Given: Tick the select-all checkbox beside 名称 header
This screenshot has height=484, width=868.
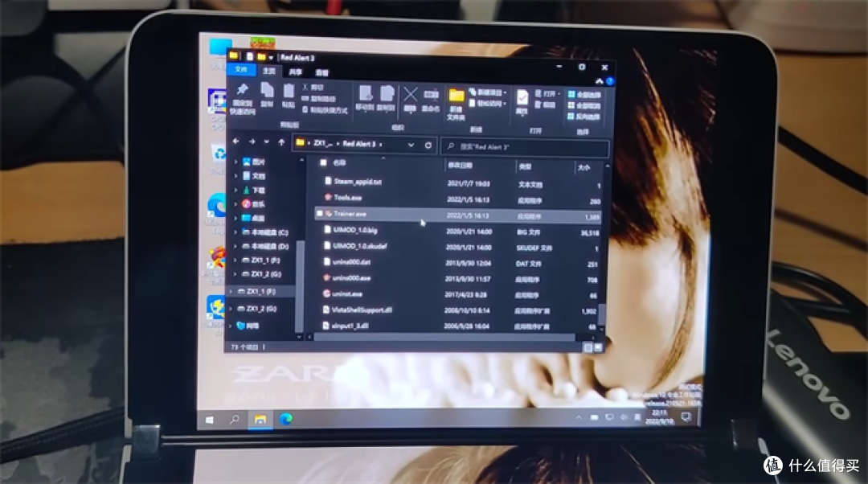Looking at the screenshot, I should click(323, 162).
